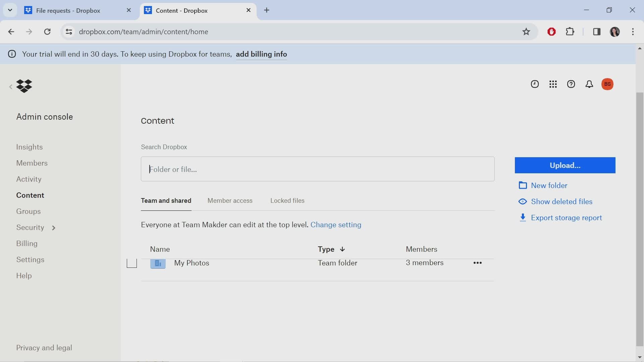The image size is (644, 362).
Task: Click the Folder or file search input
Action: point(318,169)
